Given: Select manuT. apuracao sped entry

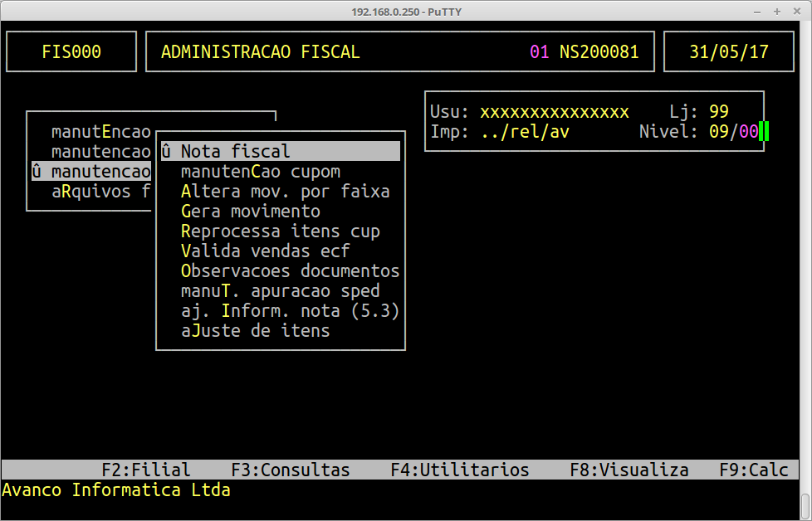Looking at the screenshot, I should (x=280, y=291).
